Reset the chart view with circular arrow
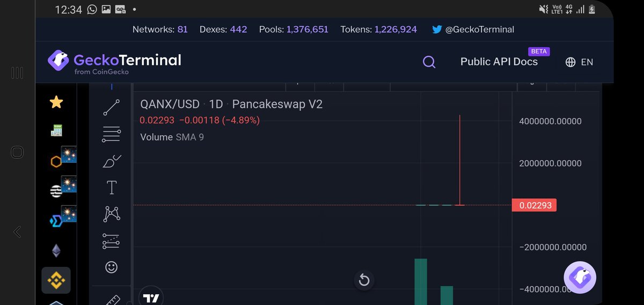This screenshot has width=644, height=305. click(364, 280)
